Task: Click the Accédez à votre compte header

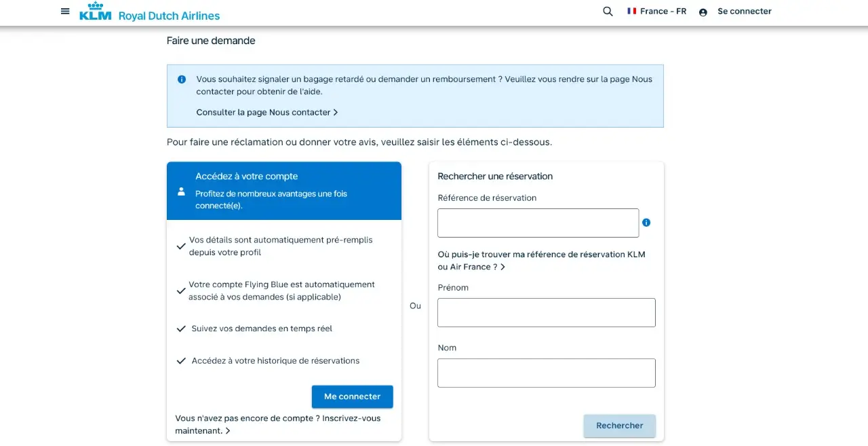Action: click(x=246, y=176)
